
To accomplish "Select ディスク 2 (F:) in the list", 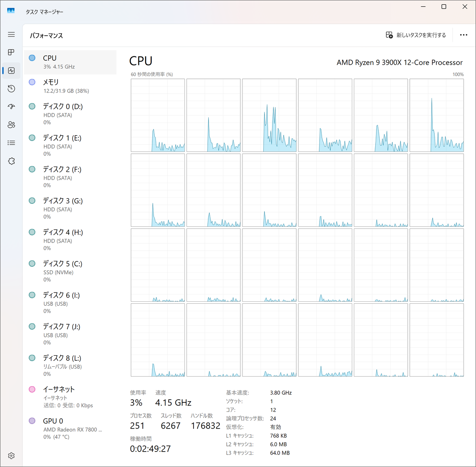I will click(x=70, y=177).
